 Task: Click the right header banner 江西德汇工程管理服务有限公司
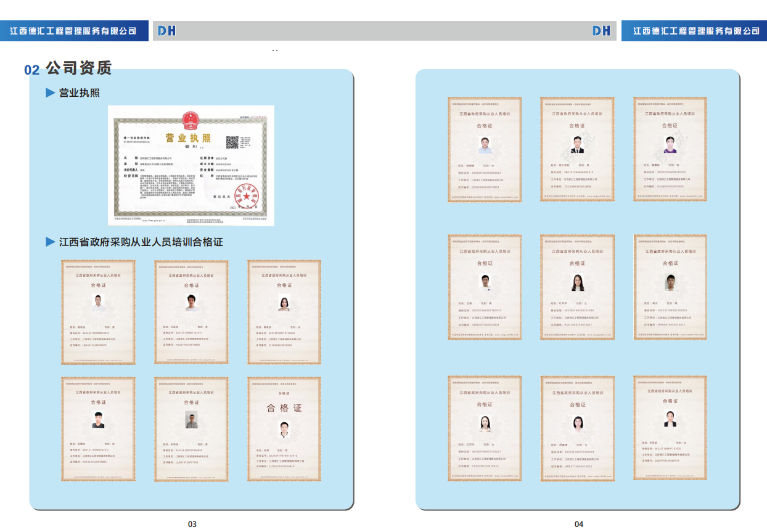pyautogui.click(x=696, y=31)
